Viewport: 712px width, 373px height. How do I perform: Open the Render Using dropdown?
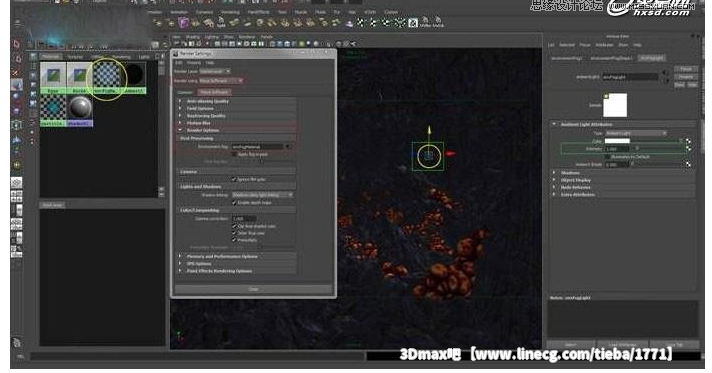(x=221, y=81)
